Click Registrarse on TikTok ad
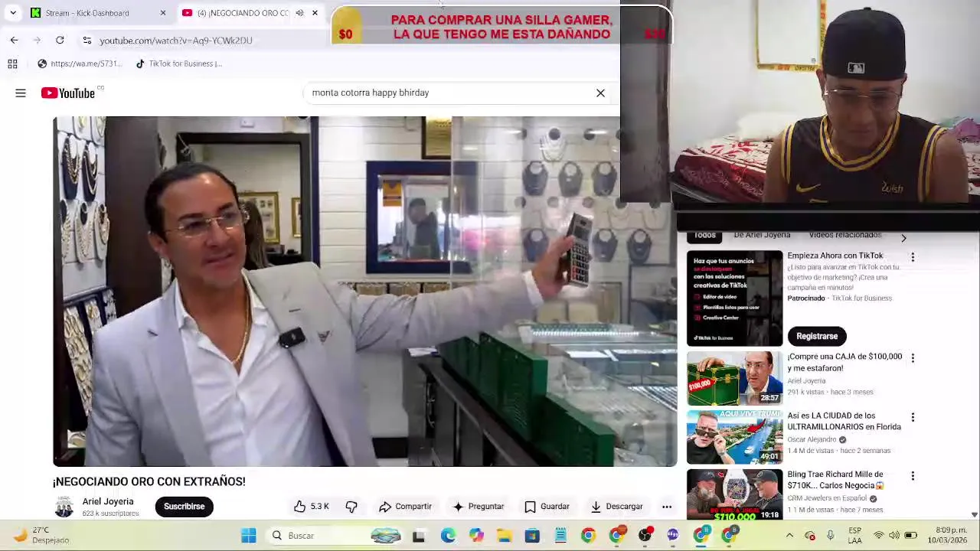980x551 pixels. (x=817, y=336)
